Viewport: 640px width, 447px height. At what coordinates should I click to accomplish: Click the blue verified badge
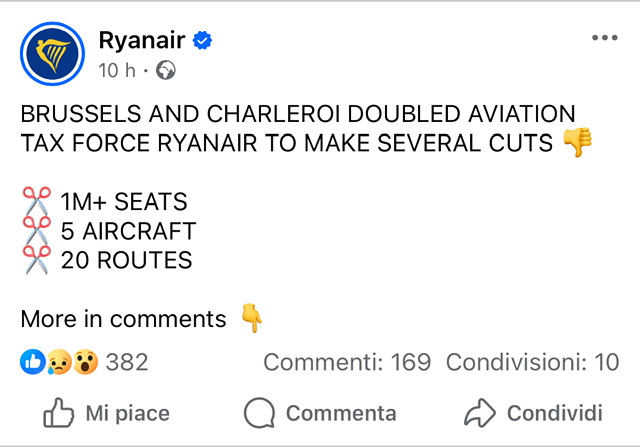[203, 41]
